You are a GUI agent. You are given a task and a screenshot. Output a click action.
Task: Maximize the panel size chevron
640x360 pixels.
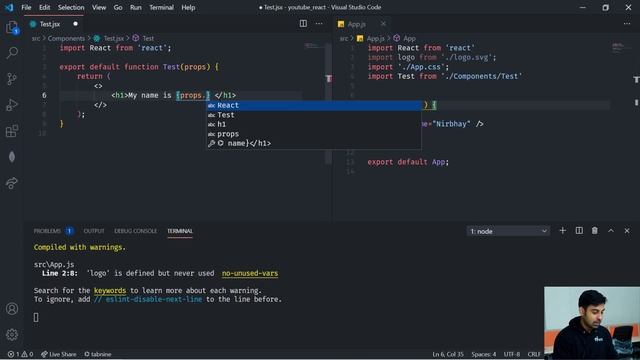click(x=611, y=231)
